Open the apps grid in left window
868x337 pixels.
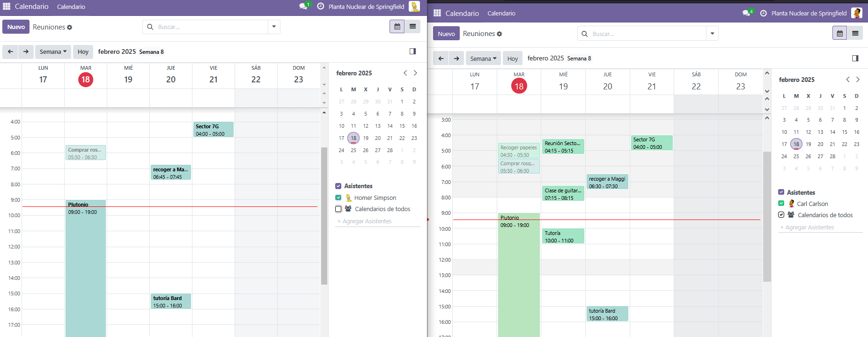[7, 7]
